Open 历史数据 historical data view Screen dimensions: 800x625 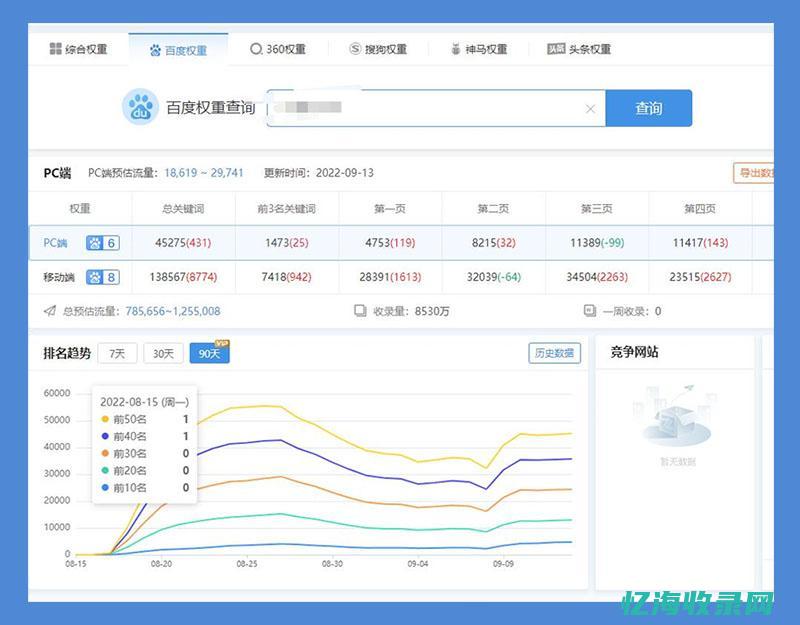[x=557, y=353]
